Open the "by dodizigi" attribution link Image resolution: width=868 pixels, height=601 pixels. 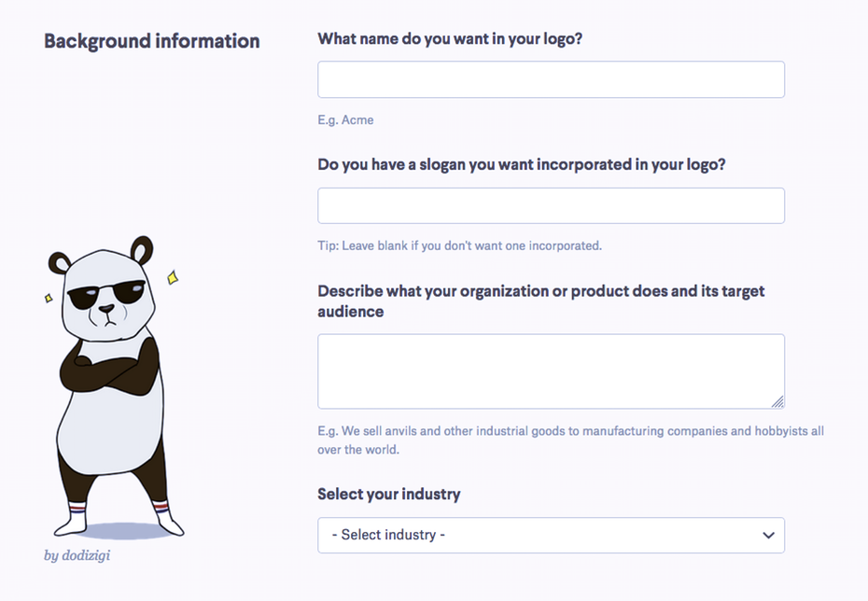pos(77,555)
